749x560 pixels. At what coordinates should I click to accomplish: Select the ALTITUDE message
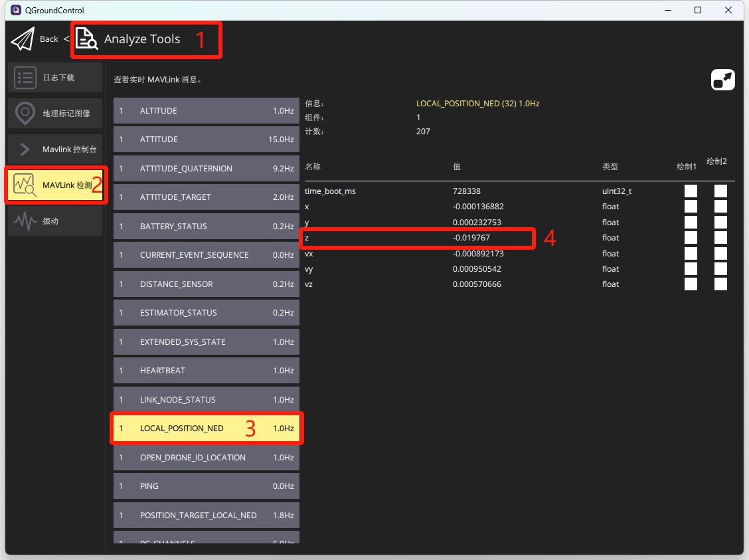point(207,111)
